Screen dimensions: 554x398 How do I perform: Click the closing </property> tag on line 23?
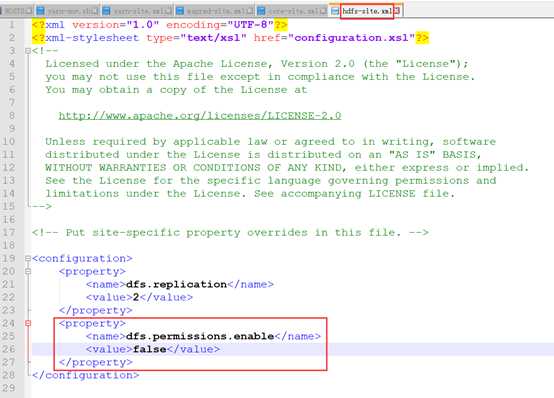pyautogui.click(x=96, y=310)
